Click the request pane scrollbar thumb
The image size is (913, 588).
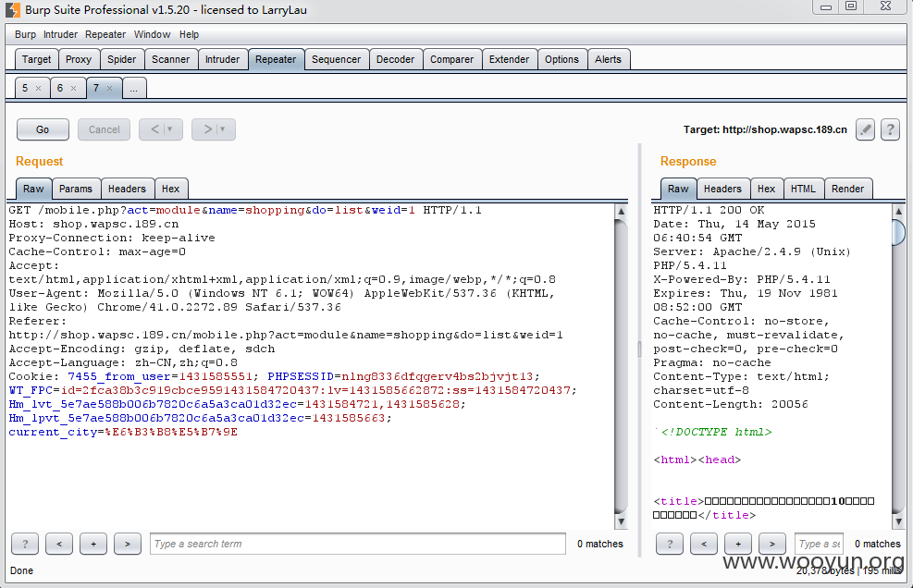[x=622, y=367]
